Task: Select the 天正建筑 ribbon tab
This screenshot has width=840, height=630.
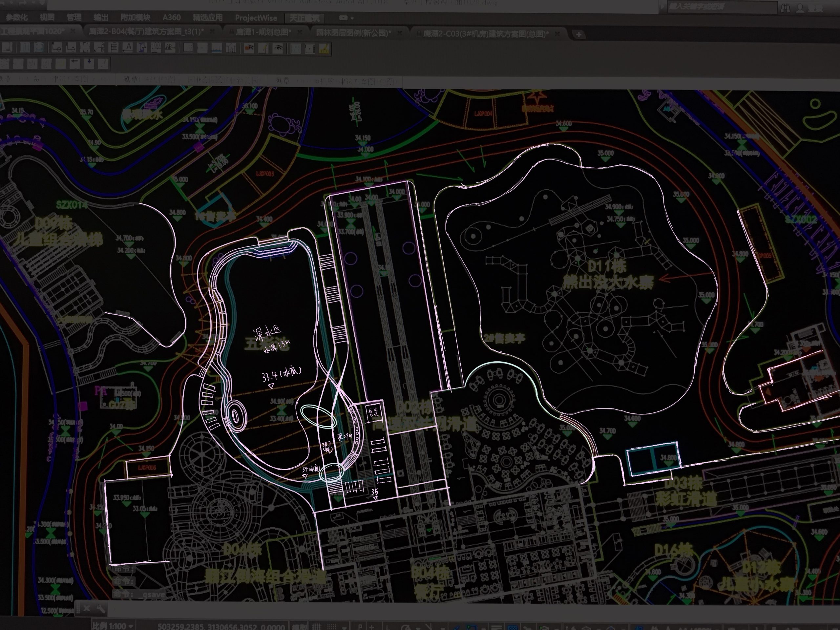Action: click(x=304, y=18)
